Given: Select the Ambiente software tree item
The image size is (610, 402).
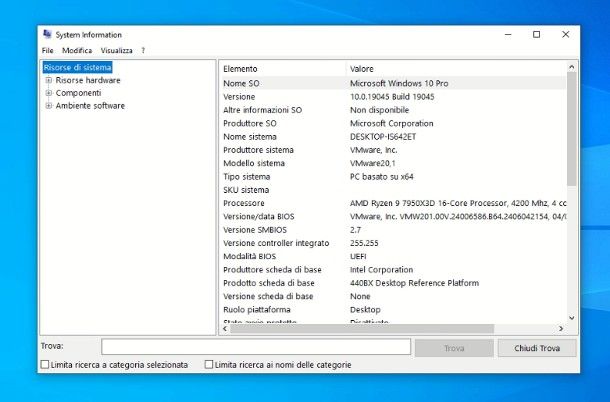Looking at the screenshot, I should point(90,106).
